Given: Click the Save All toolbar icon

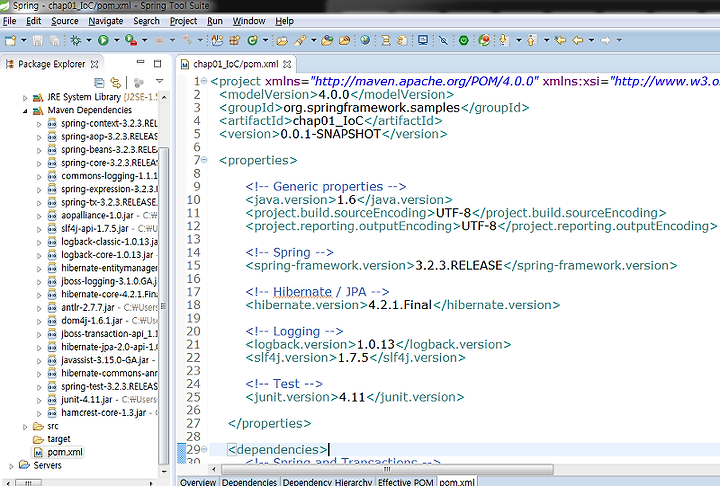Looking at the screenshot, I should pyautogui.click(x=55, y=40).
